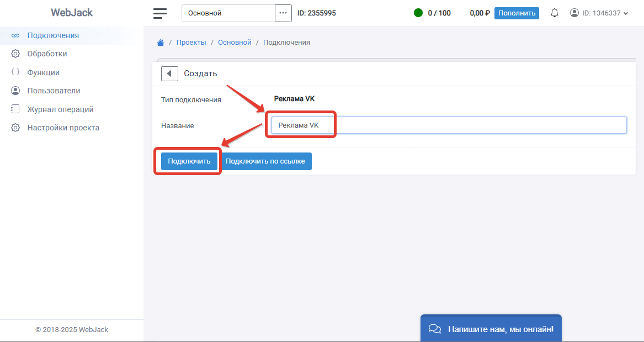Follow the Проекты breadcrumb link
Image resolution: width=644 pixels, height=342 pixels.
point(191,43)
